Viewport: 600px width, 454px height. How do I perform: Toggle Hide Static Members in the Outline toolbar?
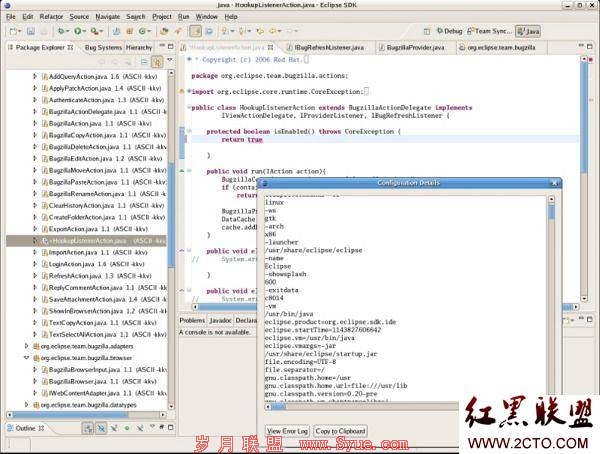114,428
